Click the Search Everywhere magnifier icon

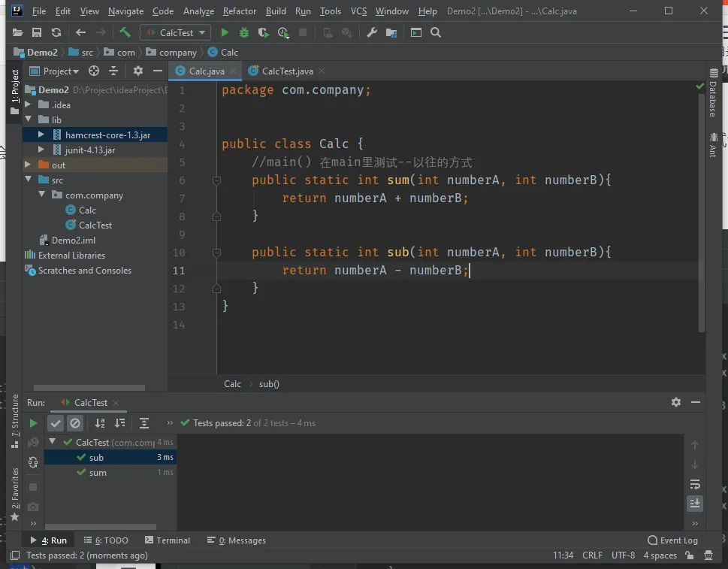[436, 32]
